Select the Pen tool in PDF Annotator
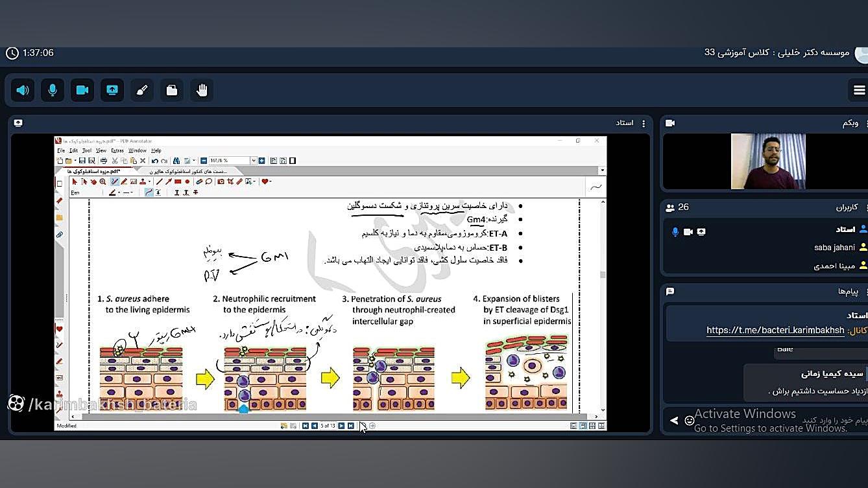Image resolution: width=868 pixels, height=488 pixels. [114, 181]
